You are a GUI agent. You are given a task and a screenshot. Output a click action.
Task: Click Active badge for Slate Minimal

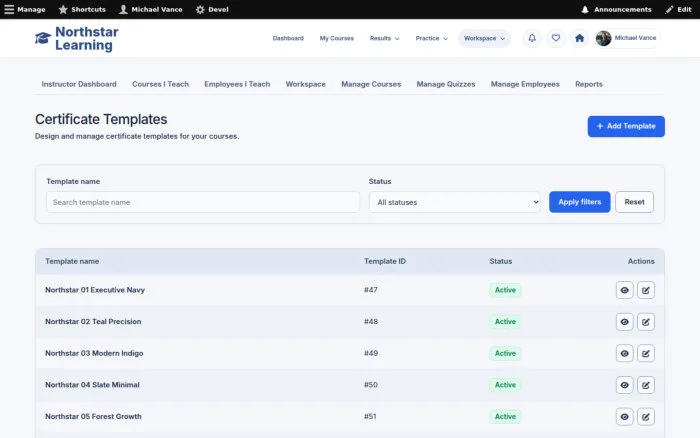[505, 385]
